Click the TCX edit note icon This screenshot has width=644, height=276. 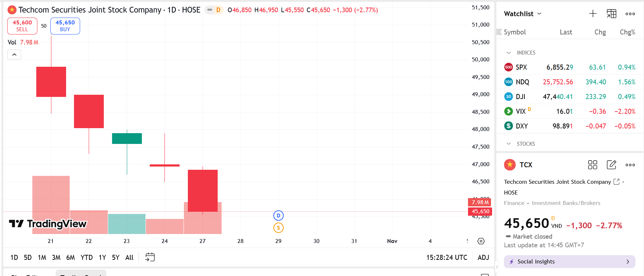[x=611, y=165]
